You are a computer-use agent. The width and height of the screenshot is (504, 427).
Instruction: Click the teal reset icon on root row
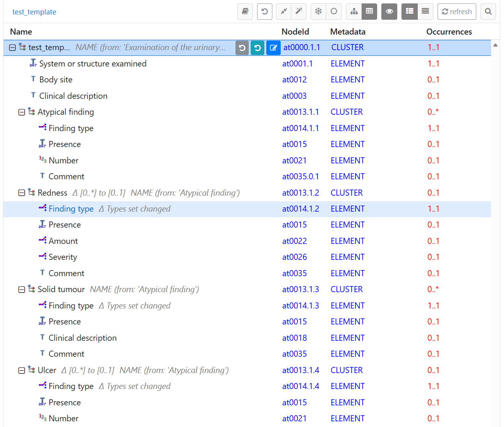[x=258, y=48]
